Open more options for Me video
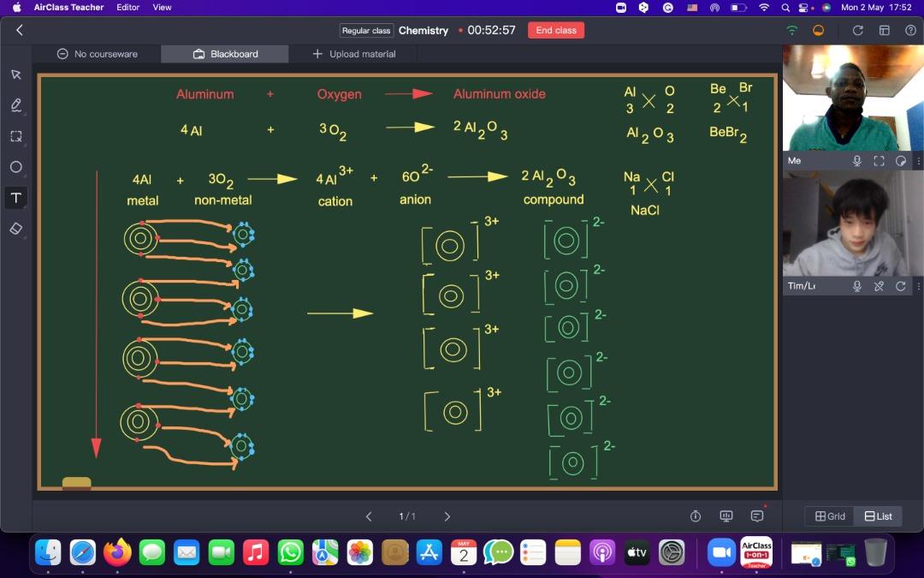Viewport: 924px width, 578px height. (918, 161)
